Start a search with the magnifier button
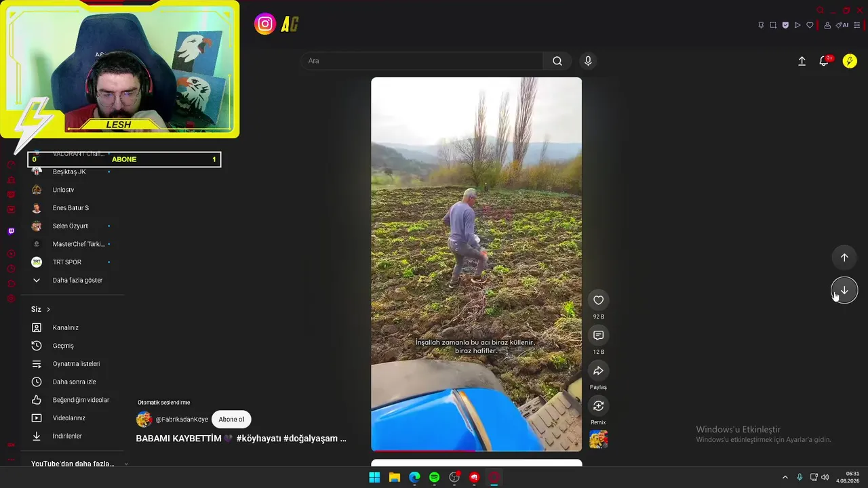Viewport: 868px width, 488px height. (557, 61)
